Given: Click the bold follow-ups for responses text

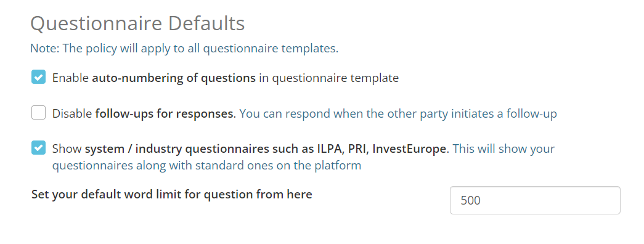Looking at the screenshot, I should [165, 113].
